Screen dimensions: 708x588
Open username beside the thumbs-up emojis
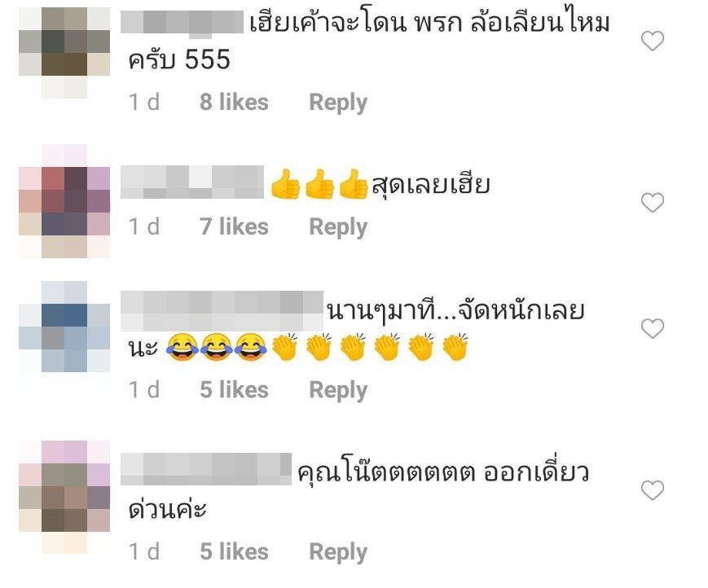tap(192, 182)
